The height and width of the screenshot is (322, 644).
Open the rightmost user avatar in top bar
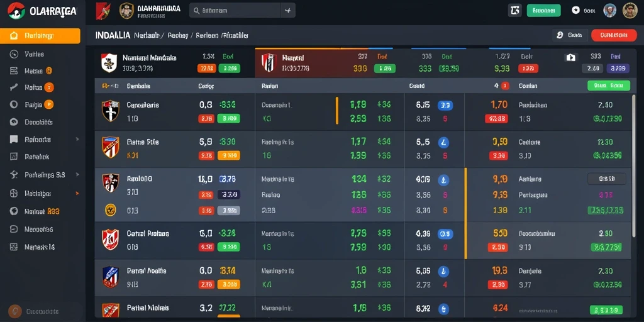(x=630, y=11)
